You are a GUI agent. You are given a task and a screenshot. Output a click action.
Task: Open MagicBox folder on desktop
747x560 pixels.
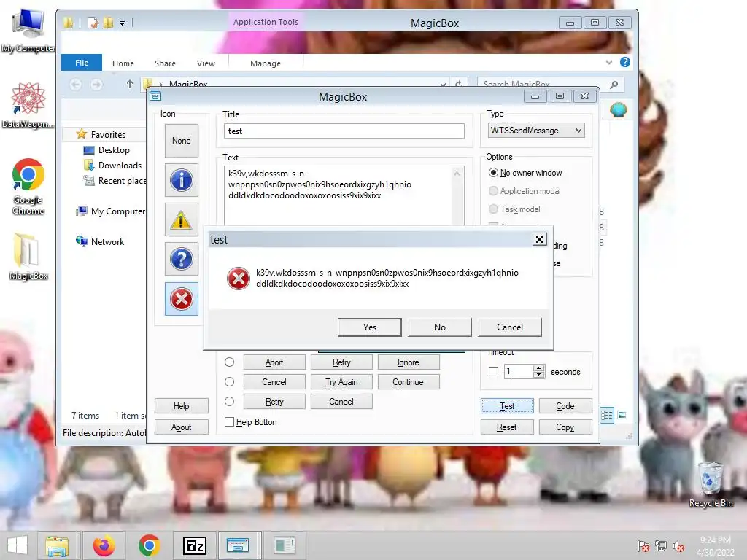coord(28,256)
